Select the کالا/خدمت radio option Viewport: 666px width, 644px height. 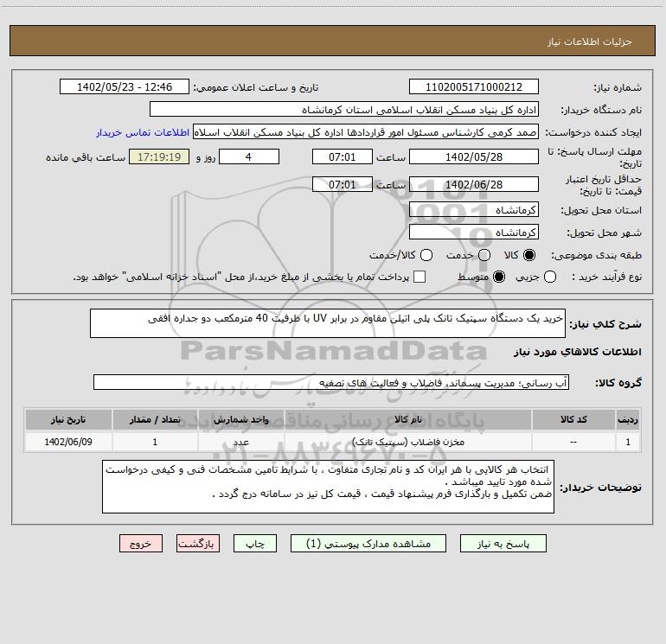426,255
